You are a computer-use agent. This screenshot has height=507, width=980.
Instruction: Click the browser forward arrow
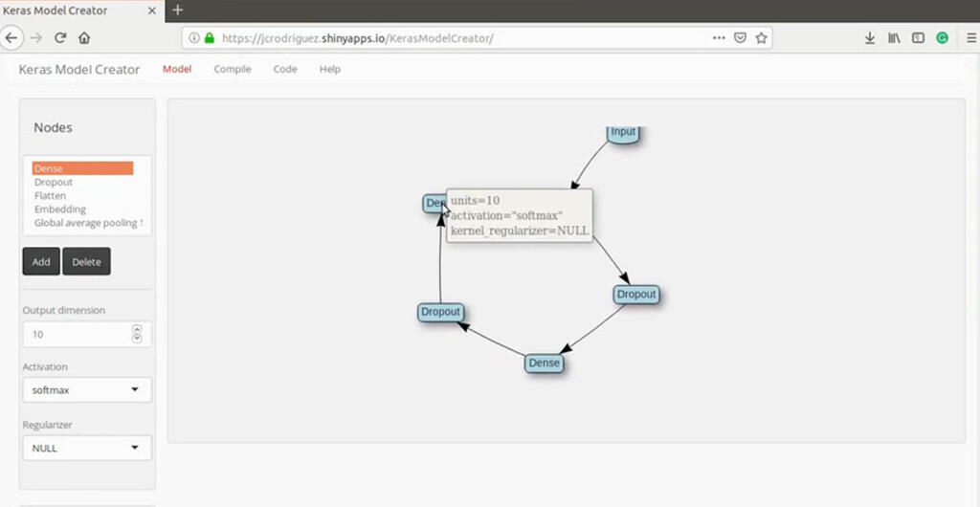pyautogui.click(x=36, y=38)
